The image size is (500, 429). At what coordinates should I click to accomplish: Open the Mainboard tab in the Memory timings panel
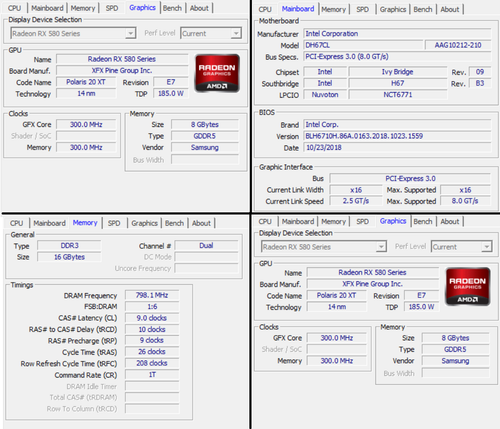click(x=49, y=223)
